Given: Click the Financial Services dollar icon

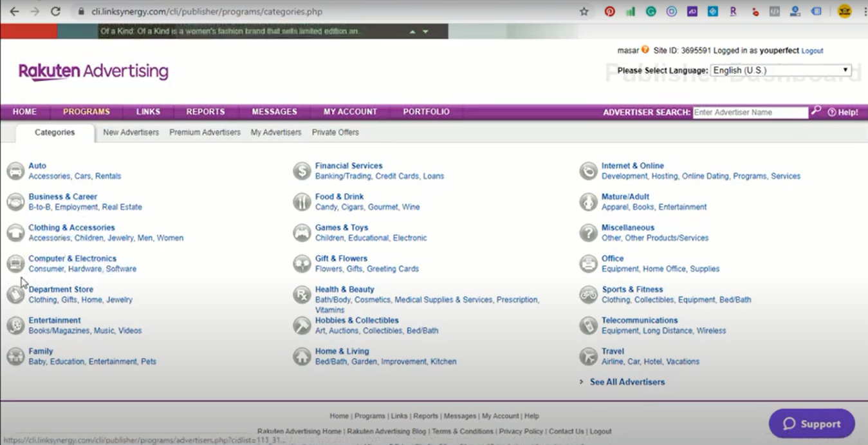Looking at the screenshot, I should (x=302, y=171).
